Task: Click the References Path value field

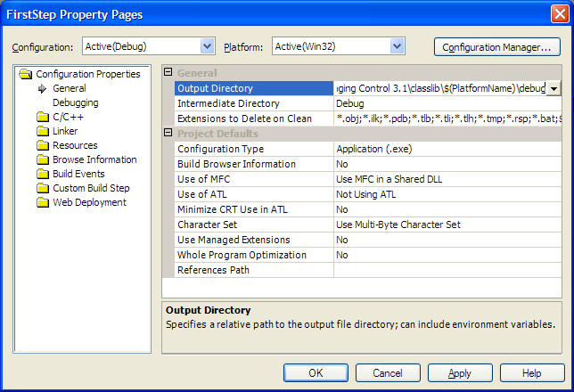Action: 446,270
